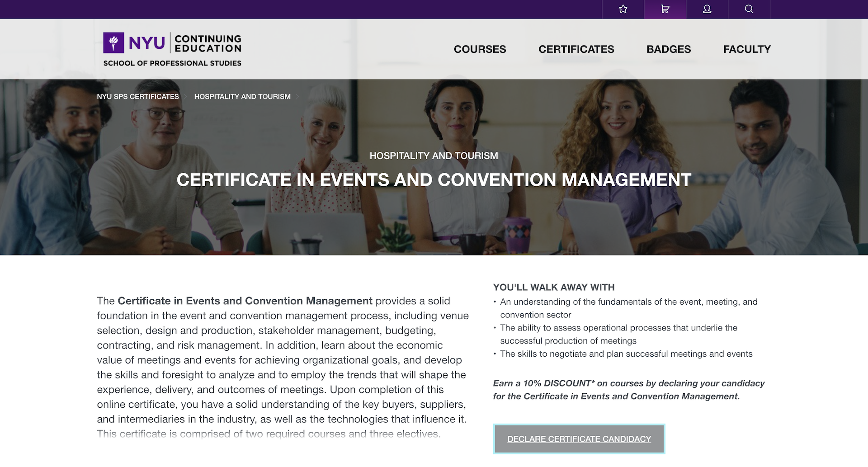Click the 10% discount italic notice

tap(628, 390)
